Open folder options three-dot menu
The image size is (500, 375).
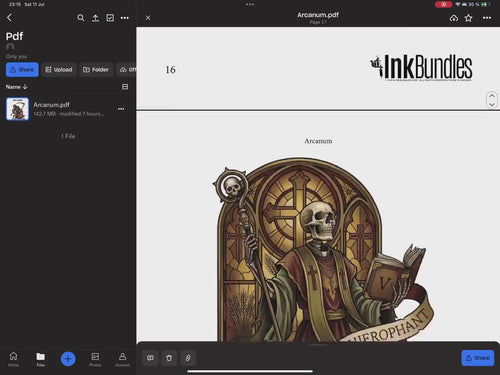(x=125, y=18)
